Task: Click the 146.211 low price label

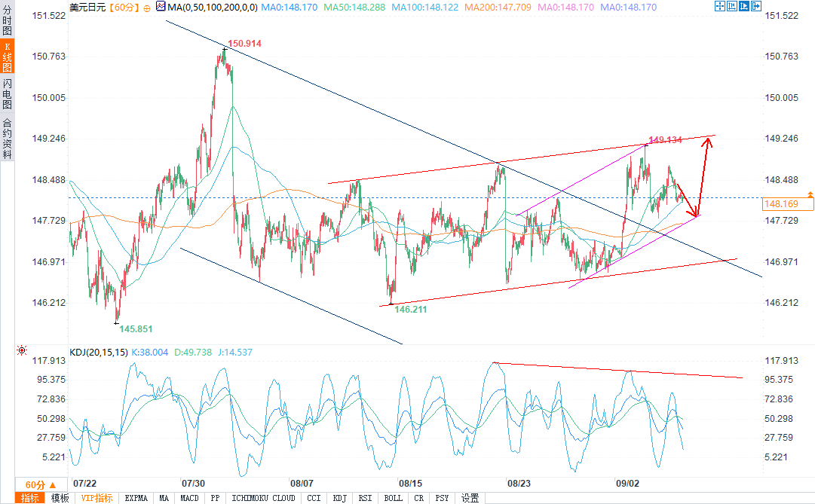Action: click(x=411, y=309)
